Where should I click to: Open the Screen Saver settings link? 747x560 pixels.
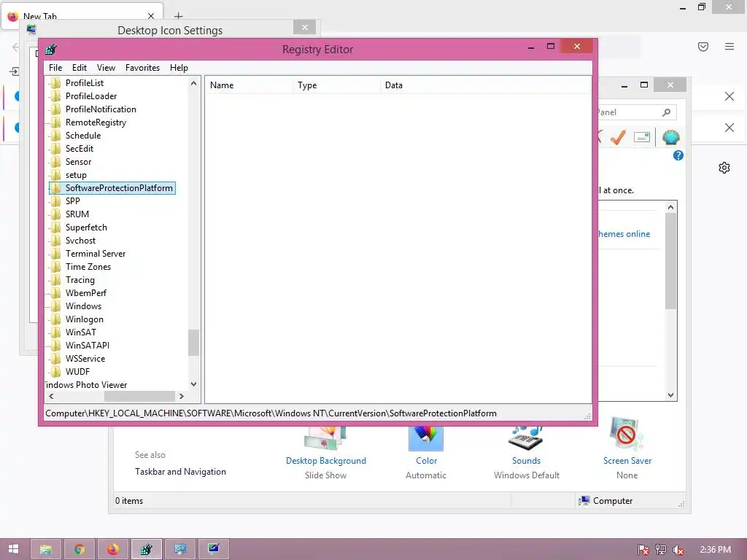tap(627, 461)
